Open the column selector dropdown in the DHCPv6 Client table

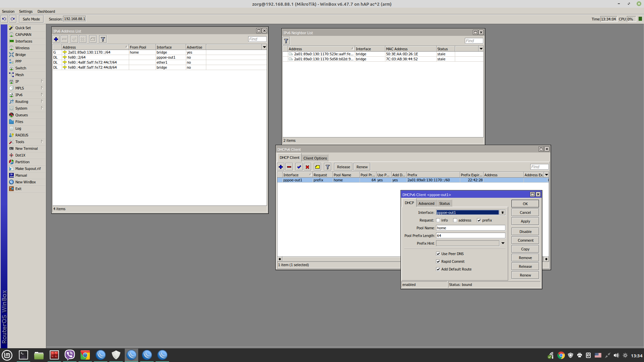pos(546,175)
